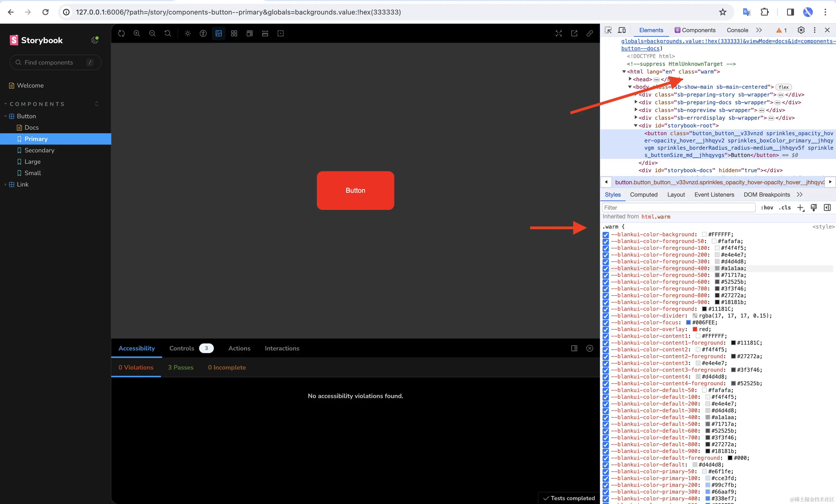Open the Computed styles tab

(644, 195)
